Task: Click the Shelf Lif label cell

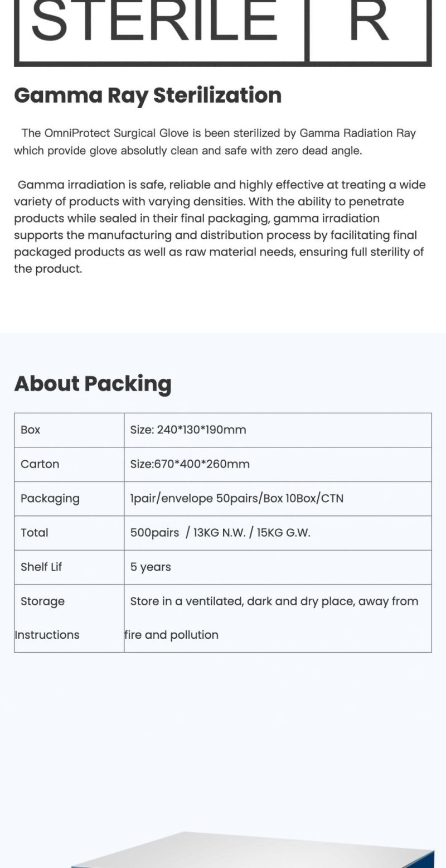Action: 69,567
